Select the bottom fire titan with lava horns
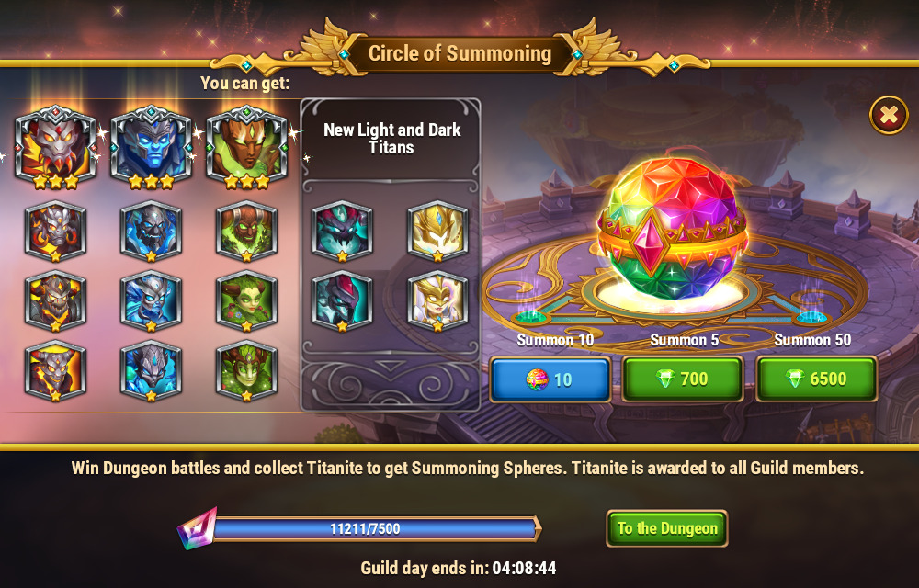The height and width of the screenshot is (588, 919). 56,371
